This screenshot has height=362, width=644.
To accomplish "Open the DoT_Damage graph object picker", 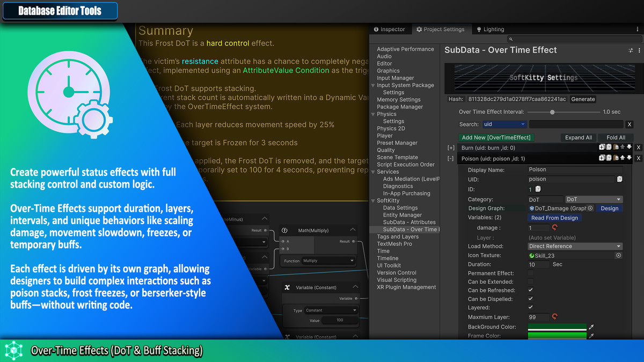I will [x=590, y=208].
